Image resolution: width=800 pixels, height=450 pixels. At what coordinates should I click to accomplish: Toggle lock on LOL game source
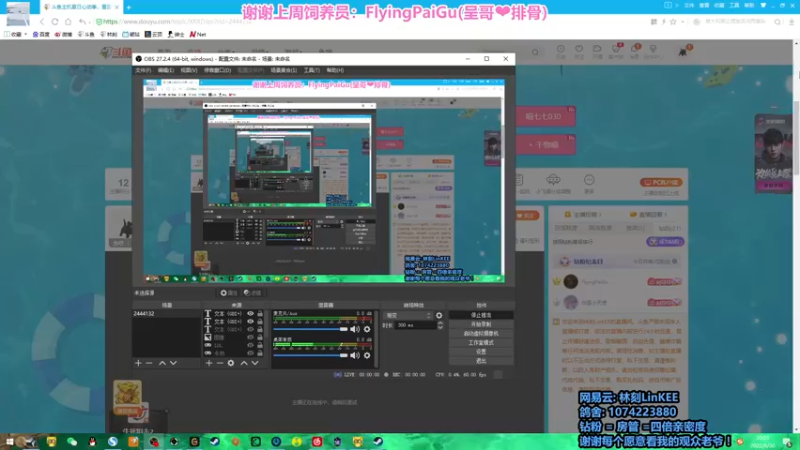[x=260, y=345]
